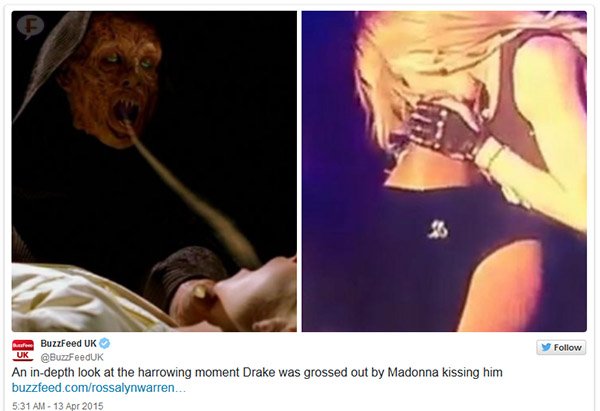The height and width of the screenshot is (411, 600).
Task: Click the Twitter bird icon in Follow
Action: [x=546, y=347]
